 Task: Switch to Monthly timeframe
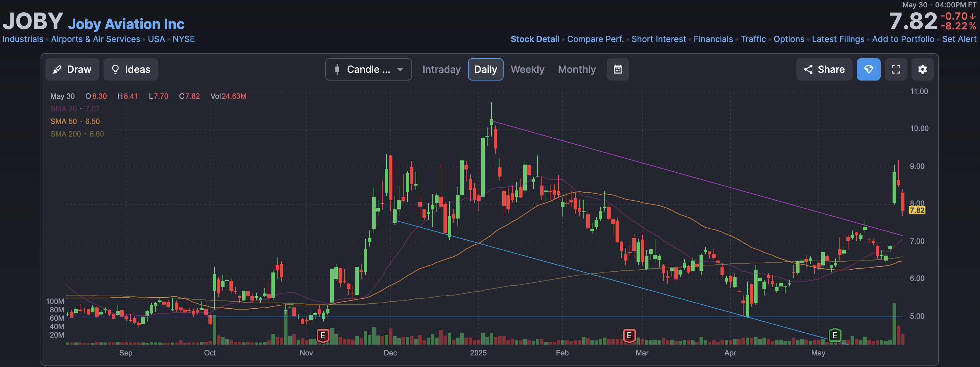[x=577, y=69]
